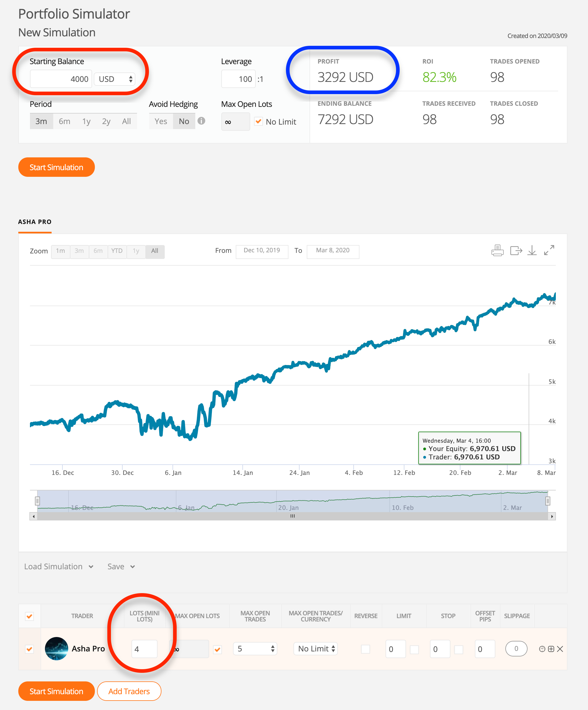
Task: Expand the Load Simulation dropdown
Action: click(x=59, y=566)
